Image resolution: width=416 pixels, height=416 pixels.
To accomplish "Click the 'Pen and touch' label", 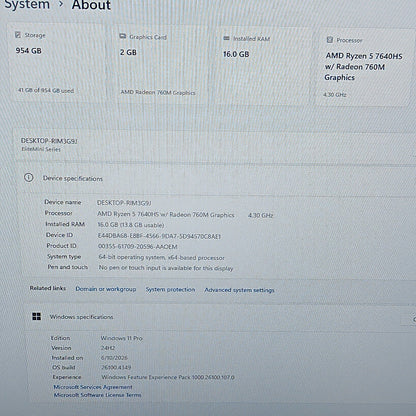I will pos(68,267).
